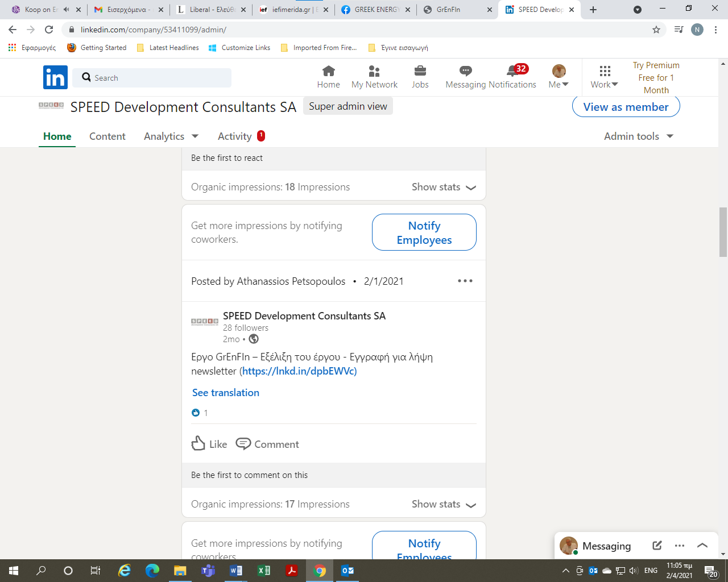Image resolution: width=728 pixels, height=582 pixels.
Task: Click the LinkedIn Search field
Action: pos(152,78)
